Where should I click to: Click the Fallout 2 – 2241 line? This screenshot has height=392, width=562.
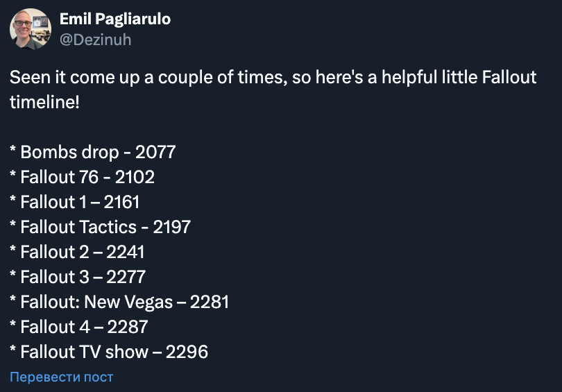(x=77, y=252)
